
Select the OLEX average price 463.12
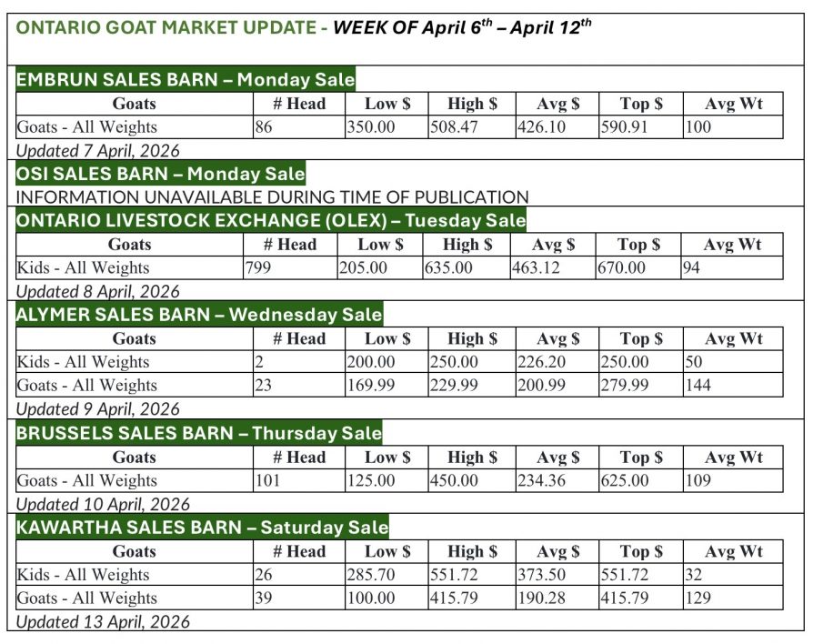tap(536, 268)
